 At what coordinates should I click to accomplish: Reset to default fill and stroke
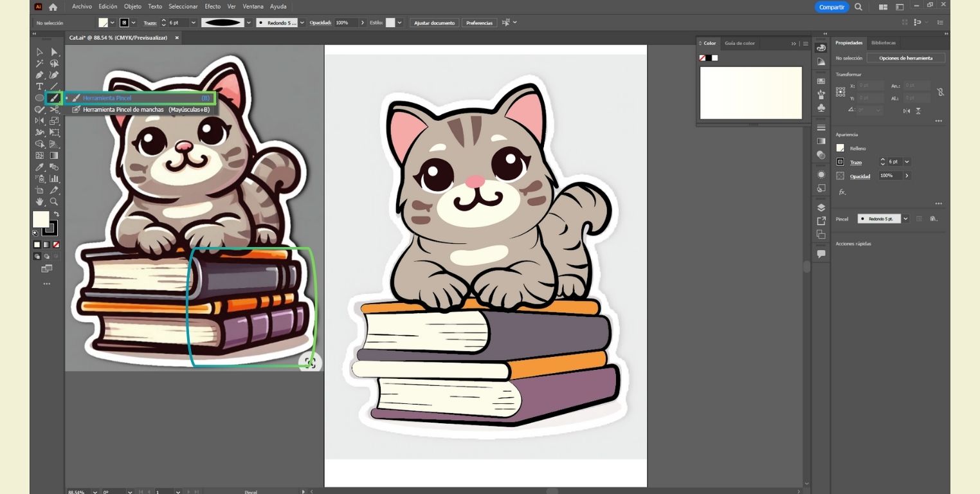(35, 233)
